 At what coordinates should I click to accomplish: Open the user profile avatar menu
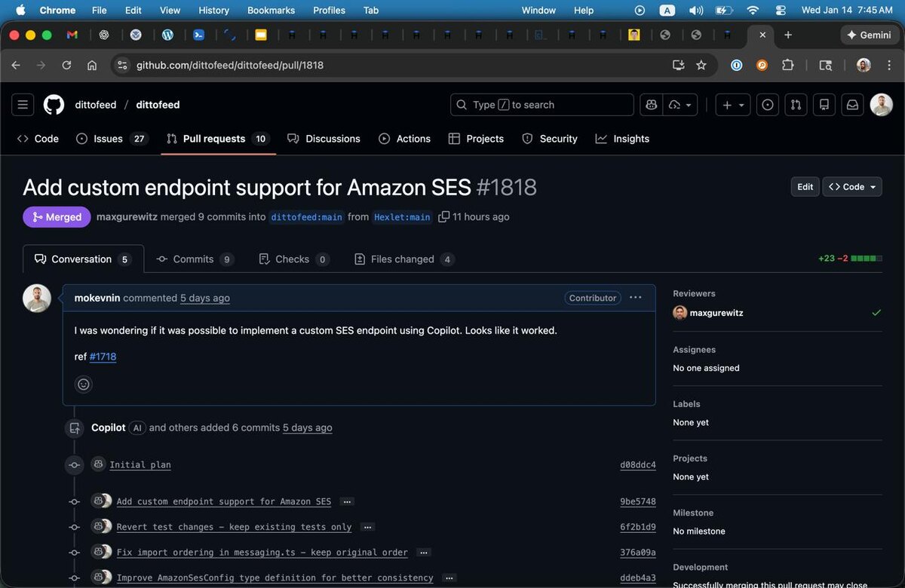[882, 105]
